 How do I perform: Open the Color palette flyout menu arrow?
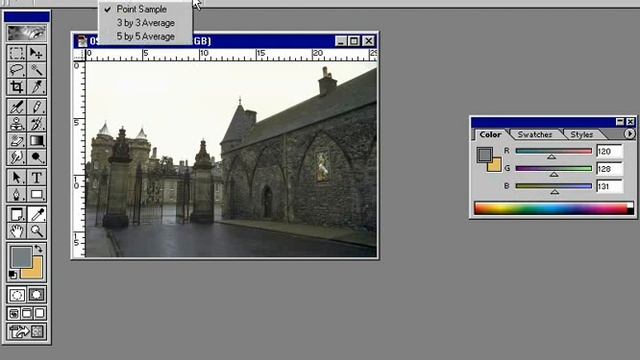629,134
